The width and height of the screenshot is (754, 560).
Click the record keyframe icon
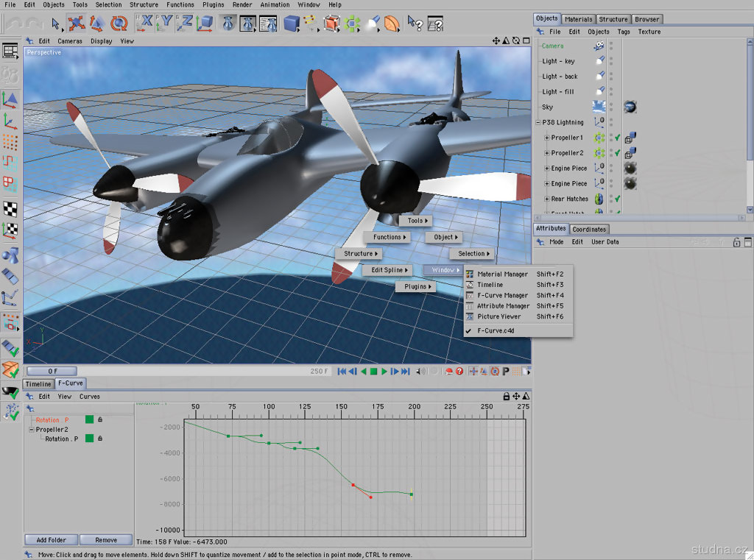(448, 372)
